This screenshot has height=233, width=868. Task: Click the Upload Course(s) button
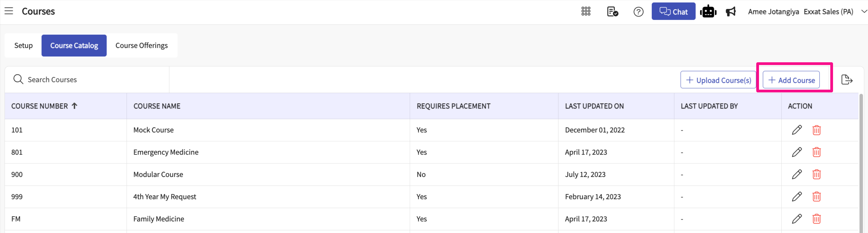(x=718, y=80)
